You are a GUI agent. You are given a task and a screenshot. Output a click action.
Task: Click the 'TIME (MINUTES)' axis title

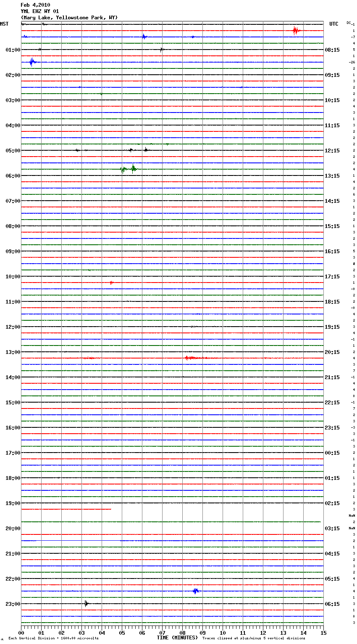(177, 638)
